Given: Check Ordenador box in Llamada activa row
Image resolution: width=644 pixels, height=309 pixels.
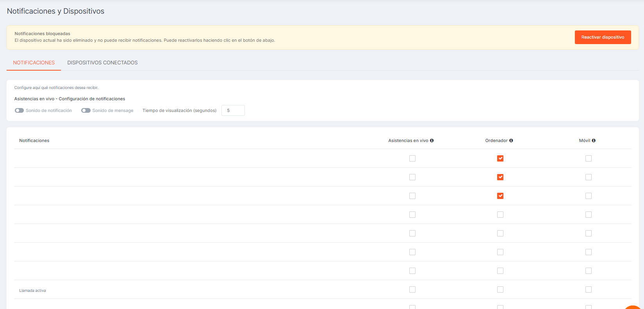Looking at the screenshot, I should tap(500, 289).
